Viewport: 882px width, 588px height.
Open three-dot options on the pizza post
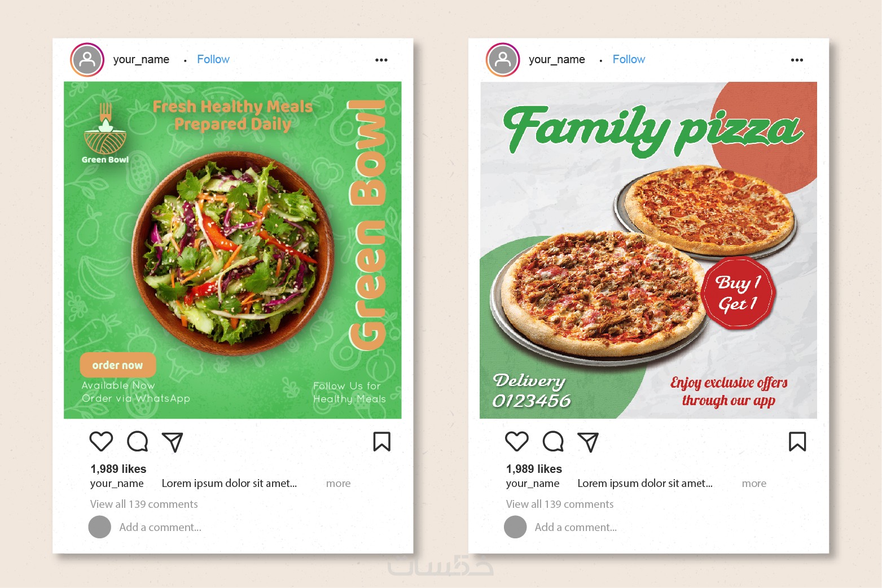pyautogui.click(x=797, y=60)
